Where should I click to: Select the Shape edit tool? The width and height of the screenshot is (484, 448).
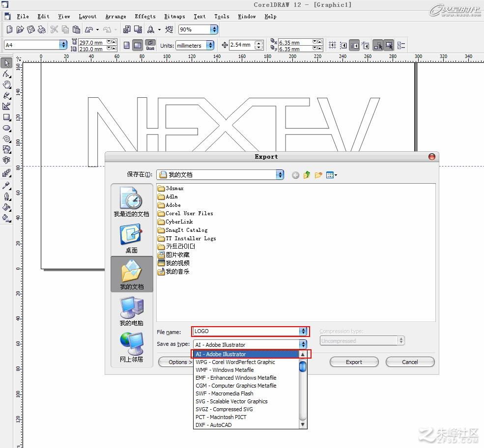click(x=6, y=74)
